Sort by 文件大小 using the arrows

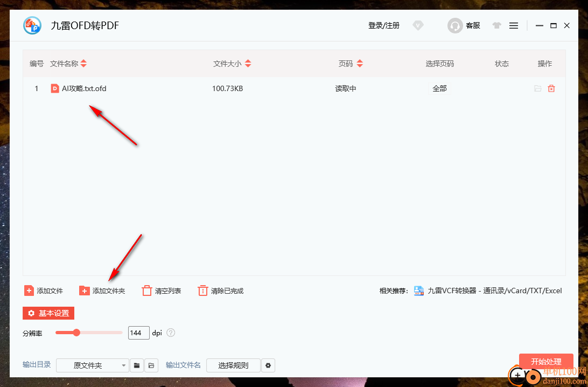(248, 64)
